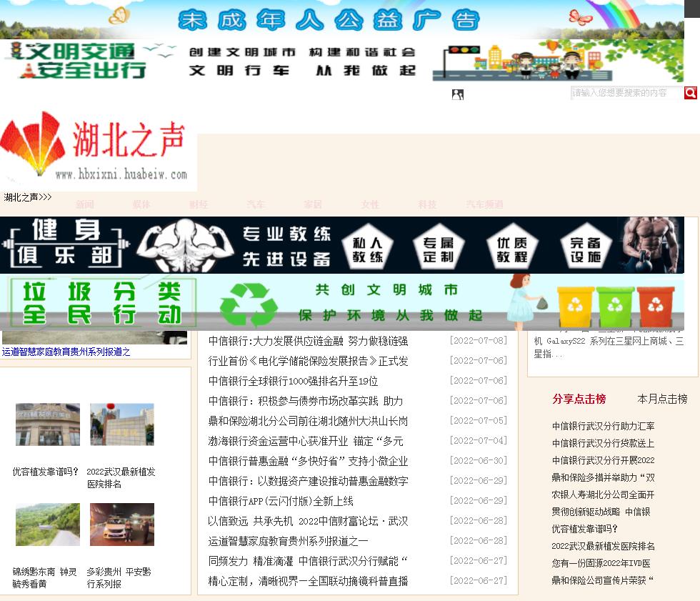Open article 精心定制，清晰视界—全国联动摘镜科普直播

coord(308,582)
